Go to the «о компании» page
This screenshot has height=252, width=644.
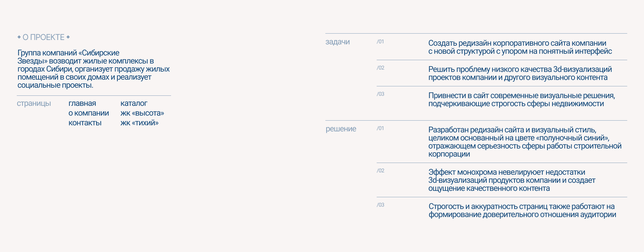pos(89,113)
